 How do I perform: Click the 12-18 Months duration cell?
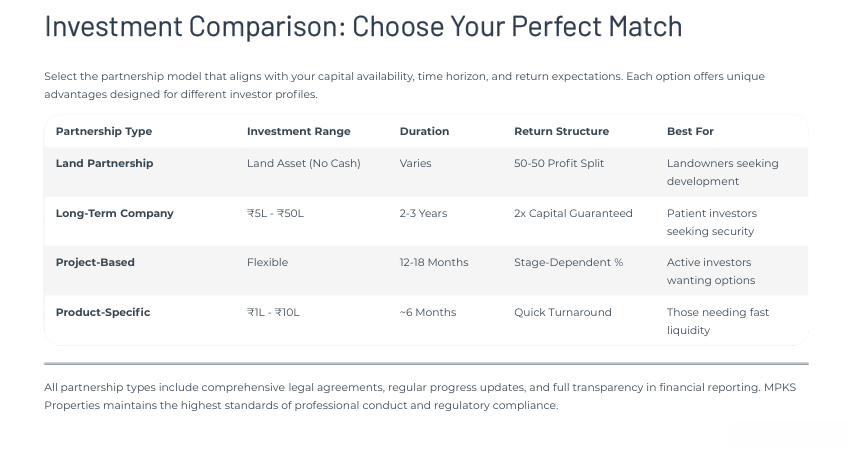433,262
